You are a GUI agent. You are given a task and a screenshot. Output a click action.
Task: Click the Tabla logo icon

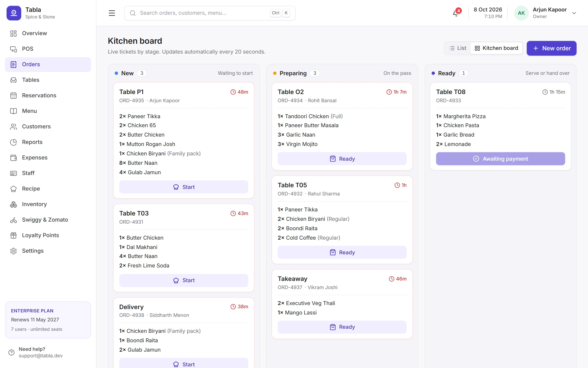click(14, 13)
